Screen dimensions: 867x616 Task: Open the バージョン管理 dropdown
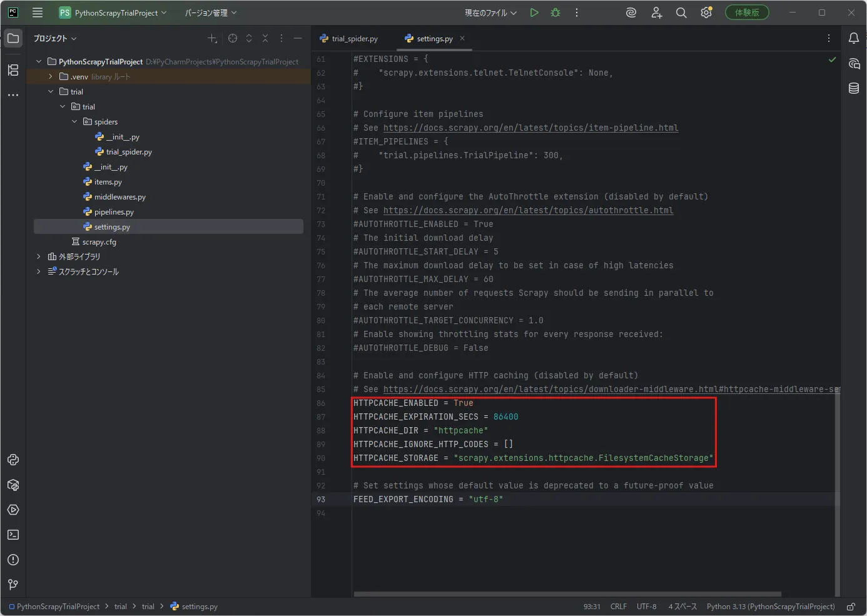pos(211,13)
